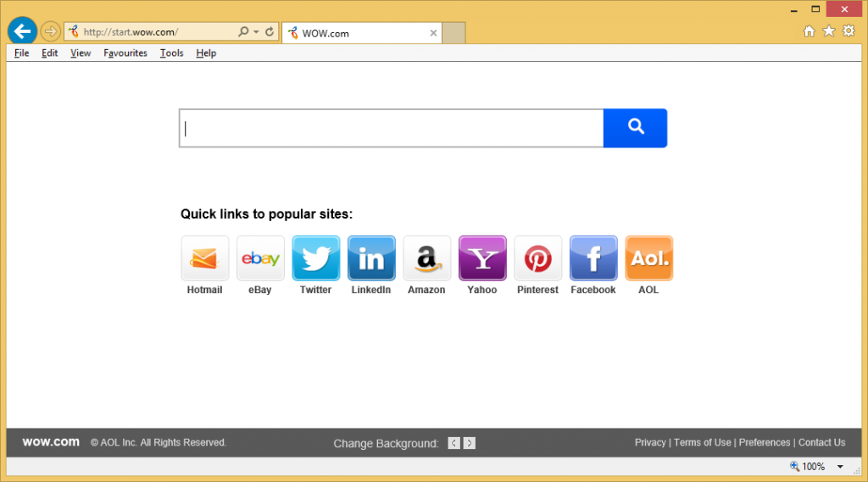Viewport: 868px width, 482px height.
Task: Open the address bar autocomplete dropdown arrow
Action: pyautogui.click(x=256, y=32)
